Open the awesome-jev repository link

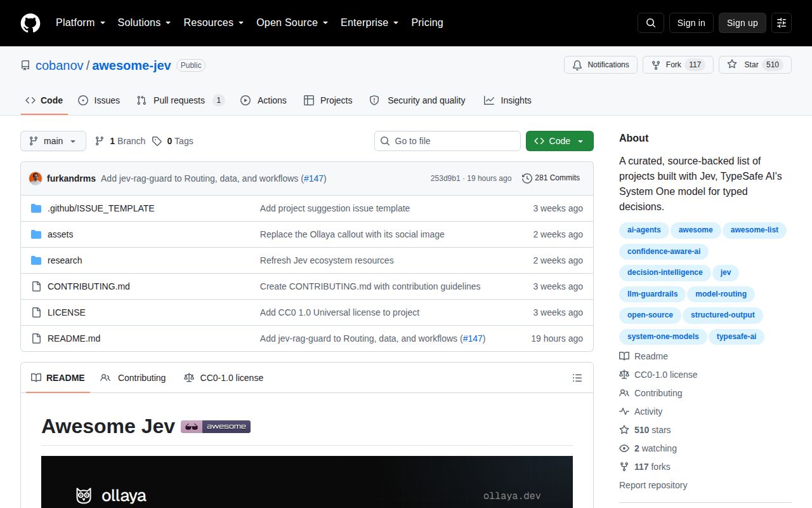pos(131,65)
